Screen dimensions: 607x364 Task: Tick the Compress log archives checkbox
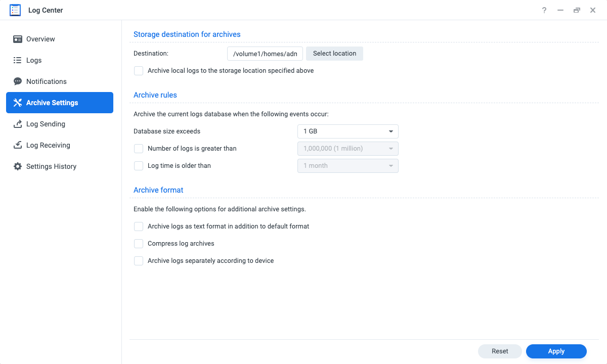139,244
